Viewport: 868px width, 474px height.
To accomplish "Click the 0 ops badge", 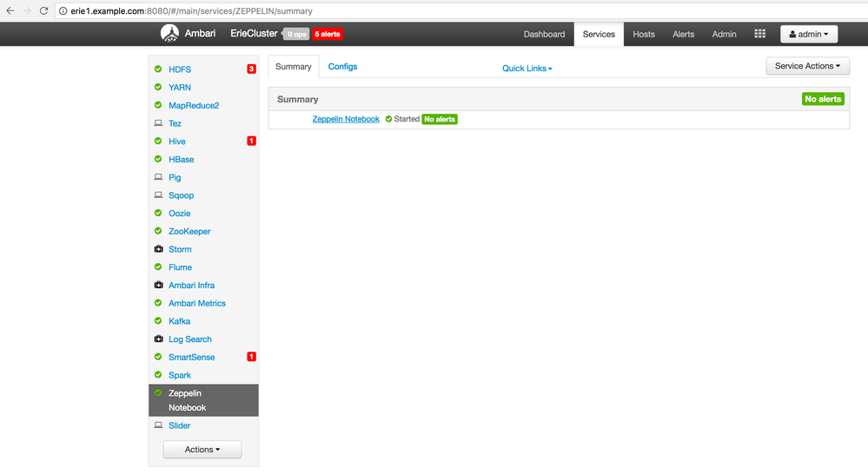I will pos(296,34).
